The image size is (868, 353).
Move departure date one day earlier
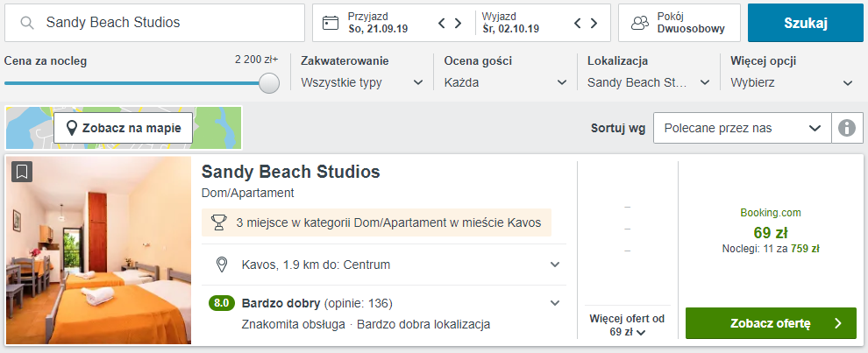point(578,24)
